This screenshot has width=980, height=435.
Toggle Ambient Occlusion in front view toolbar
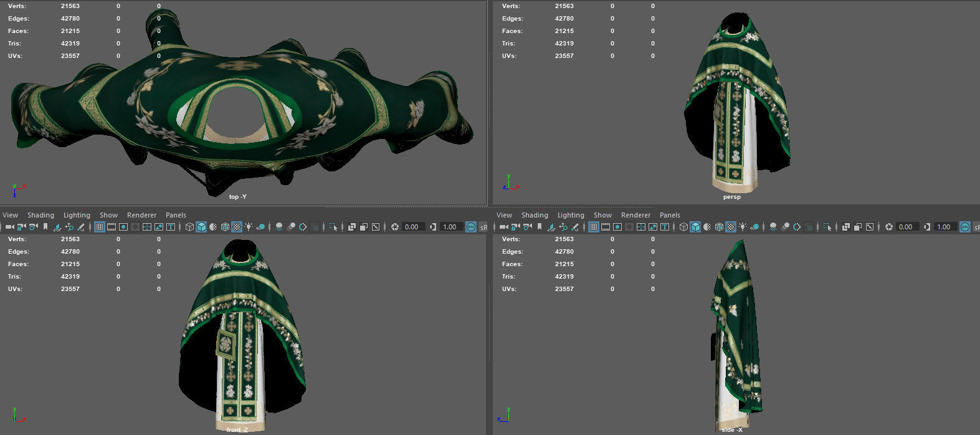[x=279, y=227]
